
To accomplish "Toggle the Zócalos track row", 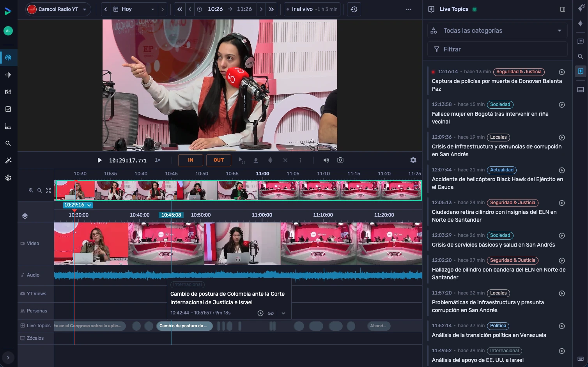I will (36, 338).
